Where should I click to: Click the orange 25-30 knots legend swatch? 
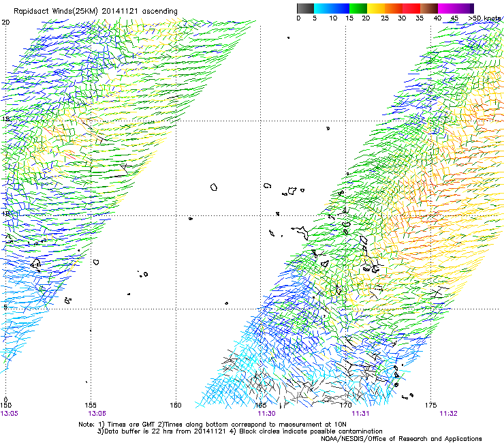(x=394, y=8)
